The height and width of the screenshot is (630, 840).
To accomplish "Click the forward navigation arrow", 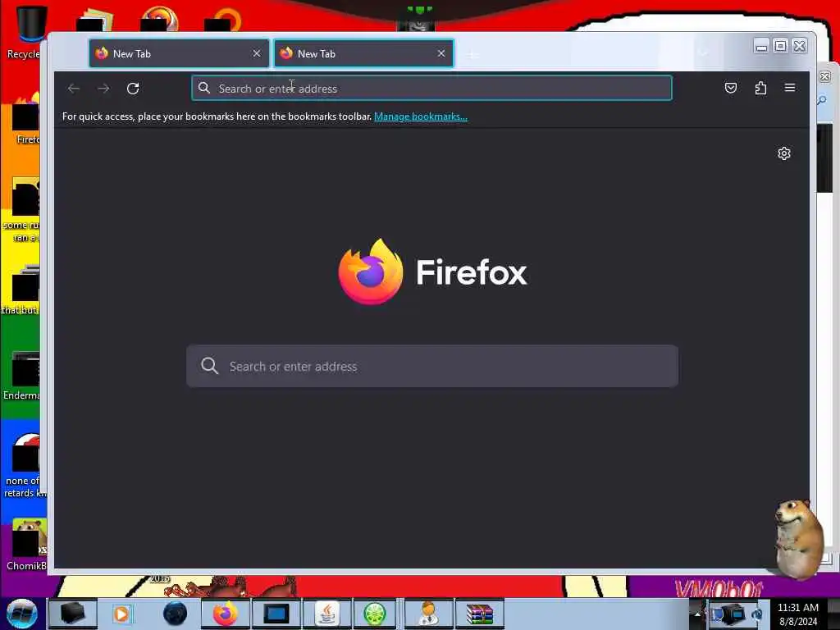I will (x=103, y=89).
